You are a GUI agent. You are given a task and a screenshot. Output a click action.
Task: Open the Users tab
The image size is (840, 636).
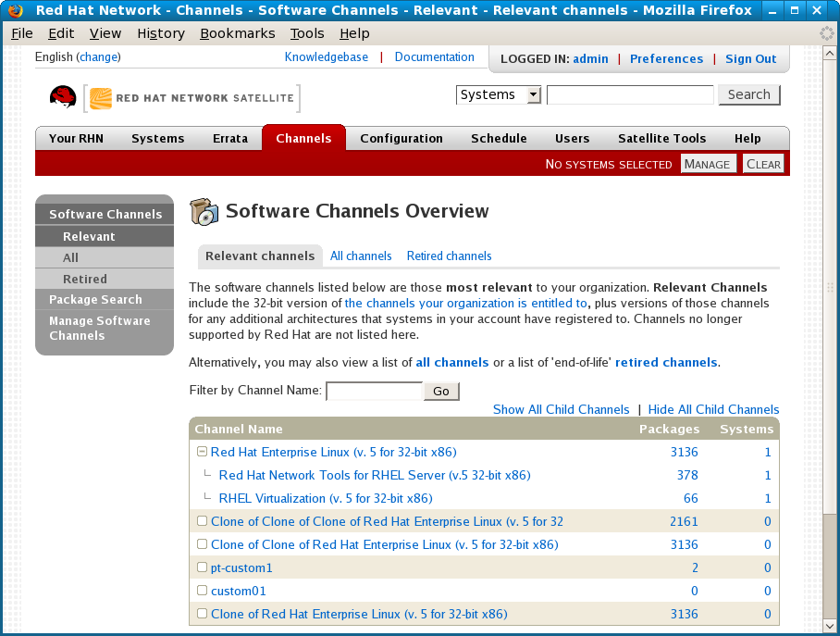coord(572,138)
